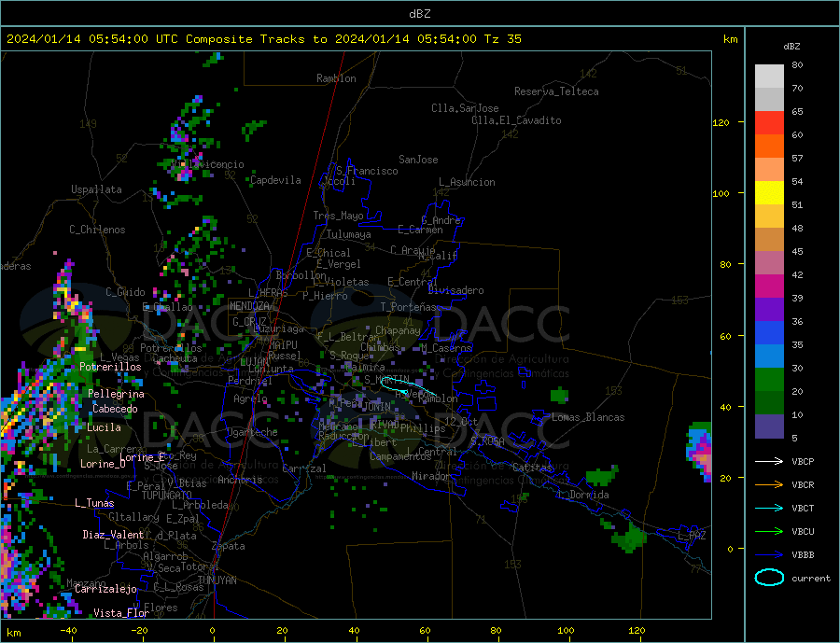
Task: Click the cyan 'current' ellipse legend icon
Action: [x=769, y=578]
